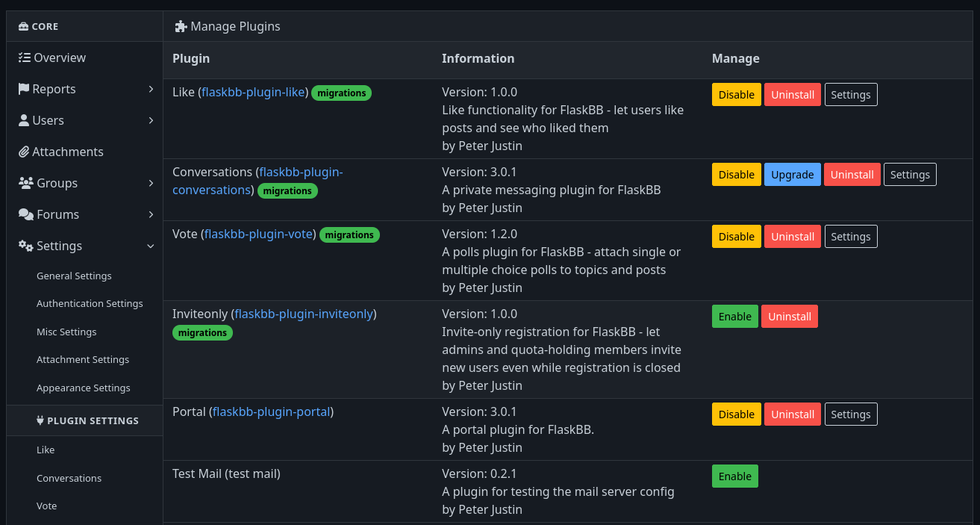This screenshot has width=980, height=525.
Task: Open the flaskbb-plugin-portal link
Action: point(272,412)
